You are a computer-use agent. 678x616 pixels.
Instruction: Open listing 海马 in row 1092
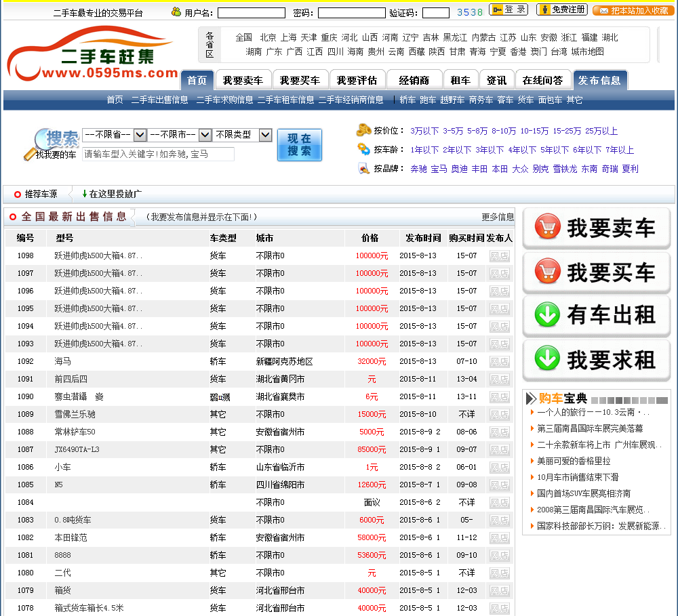pyautogui.click(x=62, y=361)
